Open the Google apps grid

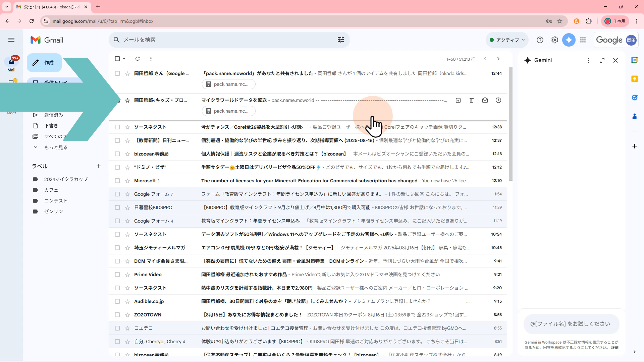[583, 40]
